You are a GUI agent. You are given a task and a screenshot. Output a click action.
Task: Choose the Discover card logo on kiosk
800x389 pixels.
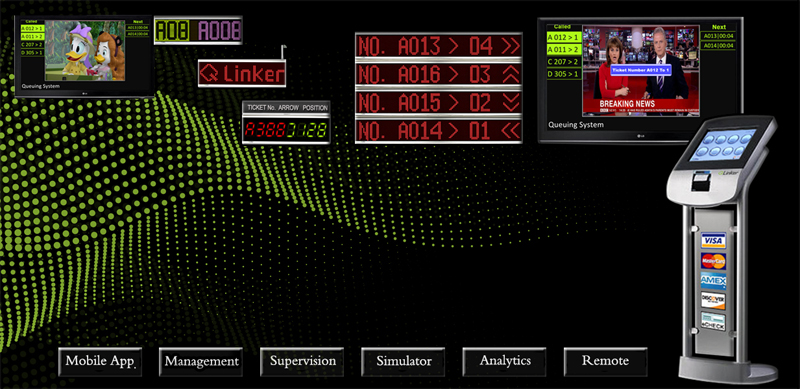pyautogui.click(x=713, y=300)
